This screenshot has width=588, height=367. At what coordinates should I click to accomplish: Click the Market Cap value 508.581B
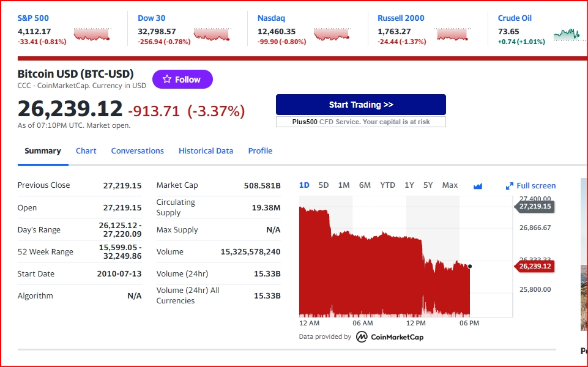pyautogui.click(x=262, y=185)
